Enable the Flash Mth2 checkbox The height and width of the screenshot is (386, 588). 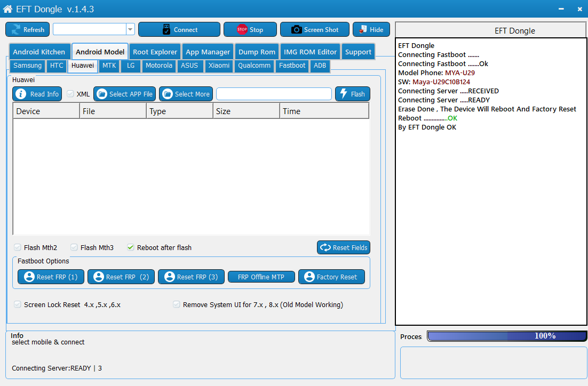pyautogui.click(x=18, y=247)
